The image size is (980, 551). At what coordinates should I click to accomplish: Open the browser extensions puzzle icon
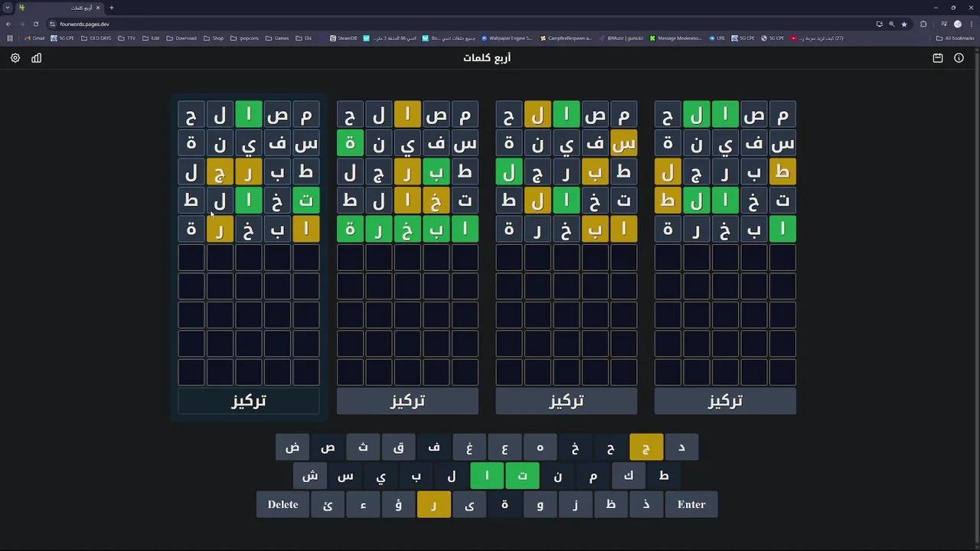coord(923,24)
